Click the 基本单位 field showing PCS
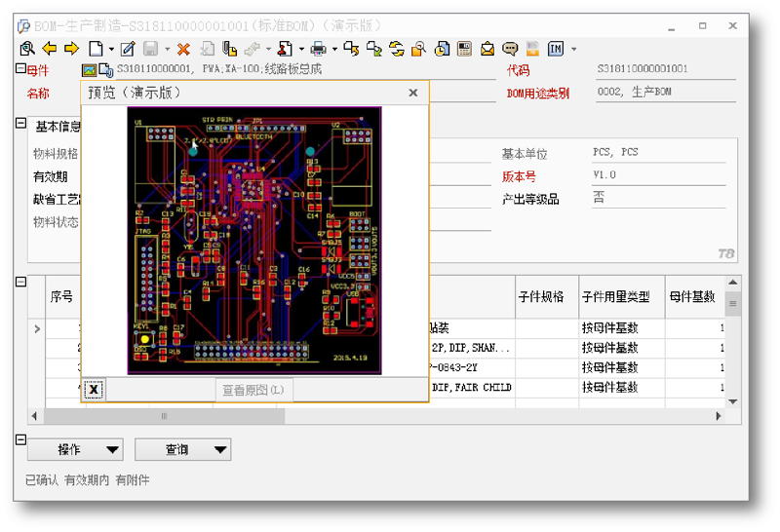The width and height of the screenshot is (780, 532). 659,152
